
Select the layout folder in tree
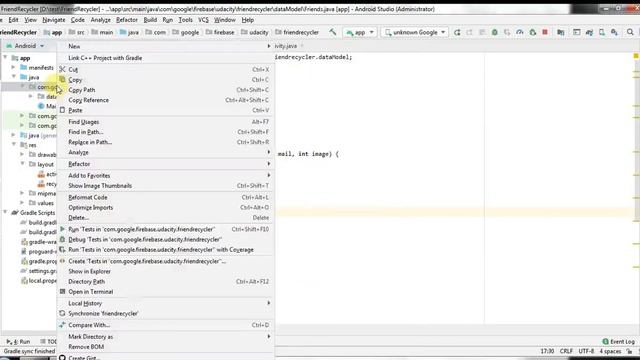pyautogui.click(x=41, y=164)
